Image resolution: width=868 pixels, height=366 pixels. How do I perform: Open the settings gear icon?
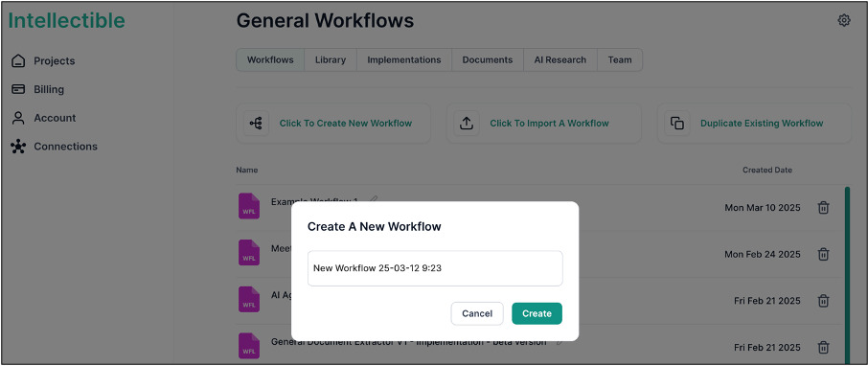click(x=844, y=20)
